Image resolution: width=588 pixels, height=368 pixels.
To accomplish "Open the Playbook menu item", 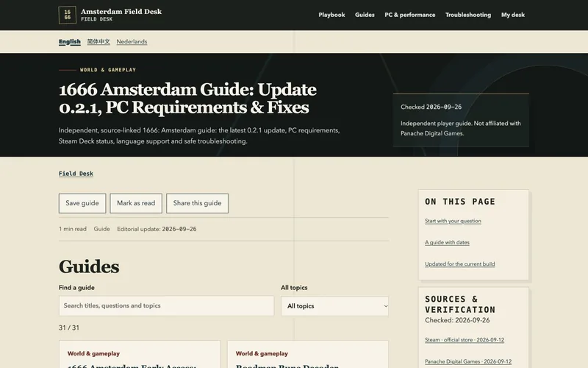I will point(331,15).
